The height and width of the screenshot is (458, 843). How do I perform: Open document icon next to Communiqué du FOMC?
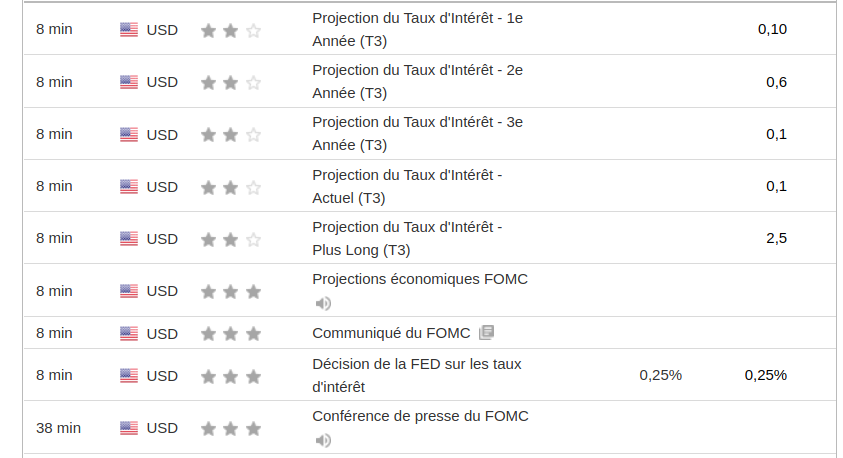coord(486,332)
